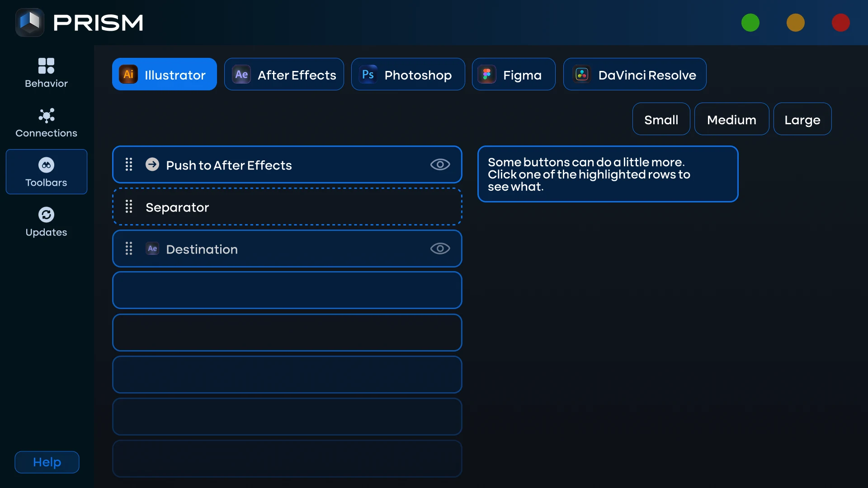
Task: Click the orange window control dot
Action: (x=796, y=23)
